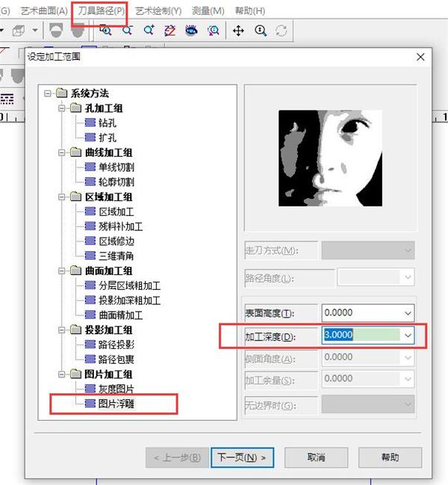
Task: Open the 3D box view dropdown arrow
Action: point(35,31)
